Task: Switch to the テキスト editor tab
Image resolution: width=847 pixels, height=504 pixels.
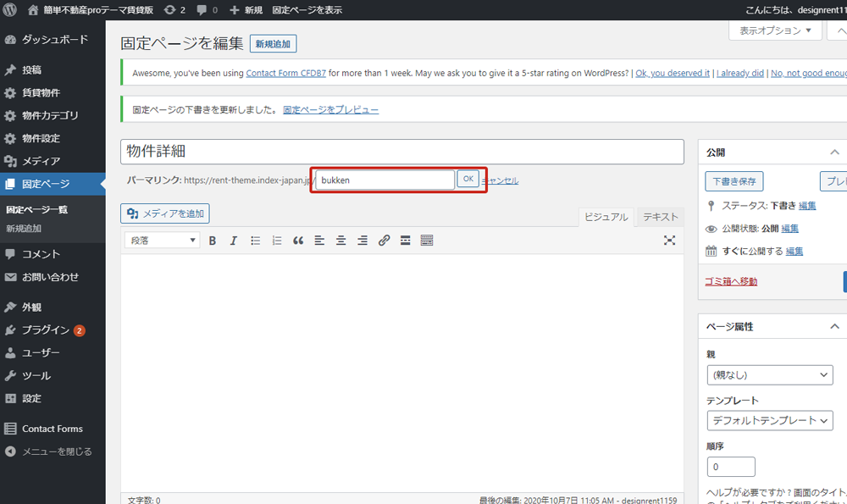Action: click(660, 217)
